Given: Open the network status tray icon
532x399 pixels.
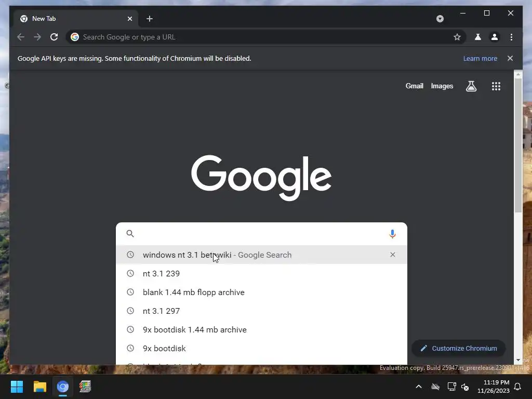Looking at the screenshot, I should click(x=451, y=387).
